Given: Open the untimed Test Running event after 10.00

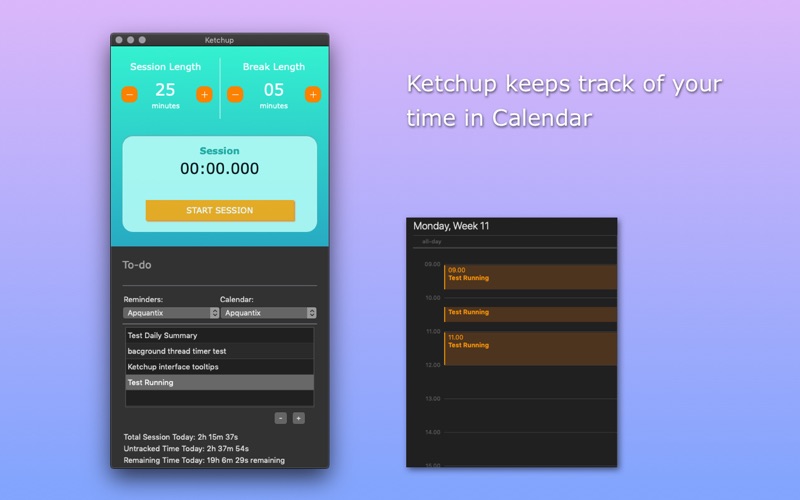Looking at the screenshot, I should [530, 314].
